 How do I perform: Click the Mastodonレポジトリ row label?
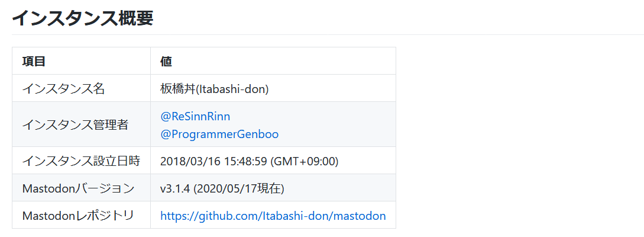(x=78, y=216)
